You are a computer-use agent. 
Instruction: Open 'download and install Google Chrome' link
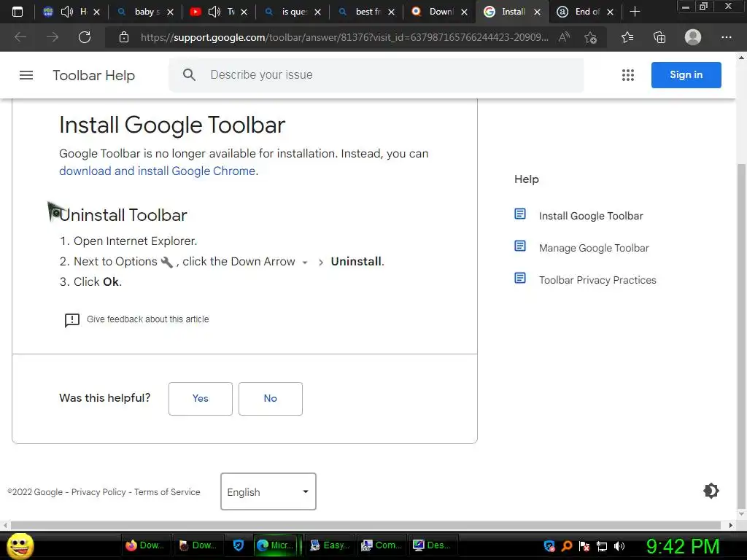158,171
